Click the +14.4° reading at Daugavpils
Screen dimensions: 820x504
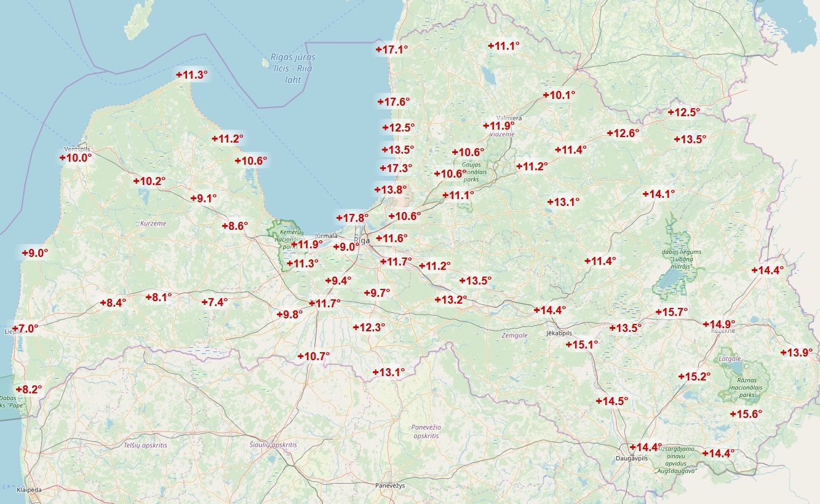(646, 447)
